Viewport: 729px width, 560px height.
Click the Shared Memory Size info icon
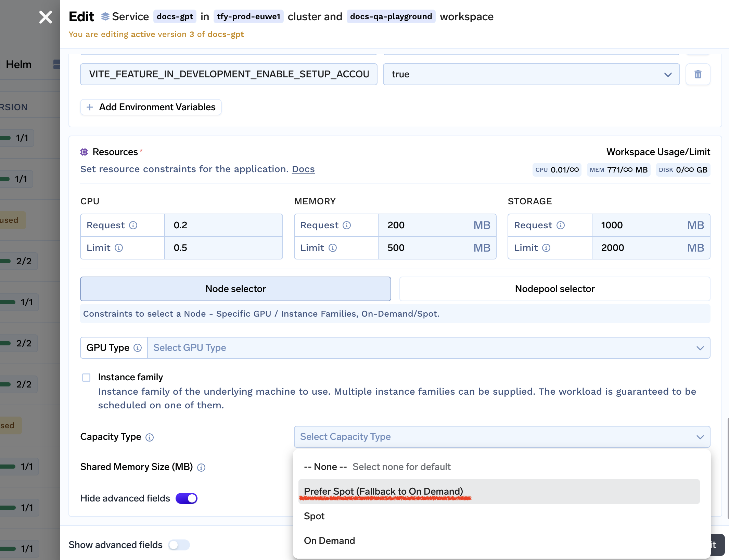tap(201, 467)
